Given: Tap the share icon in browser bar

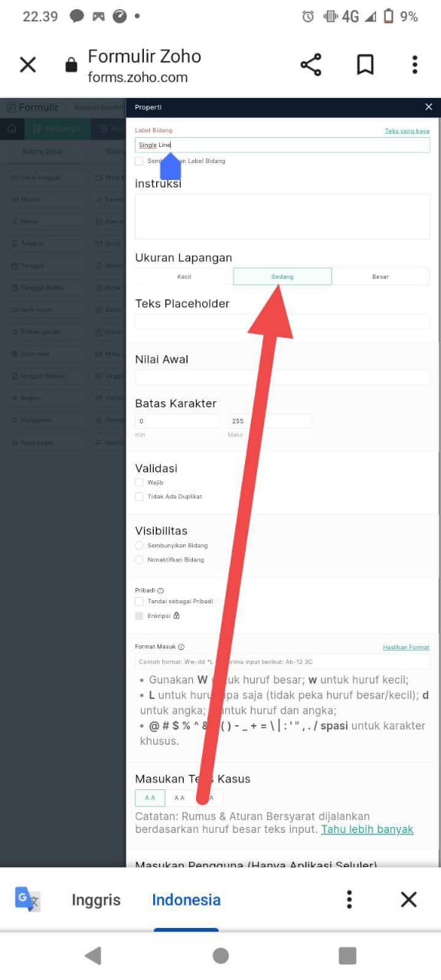Looking at the screenshot, I should pos(311,65).
